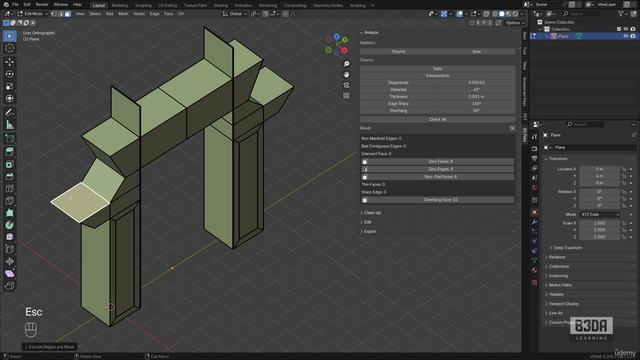Select the Knife tool
This screenshot has height=360, width=640.
tap(10, 201)
